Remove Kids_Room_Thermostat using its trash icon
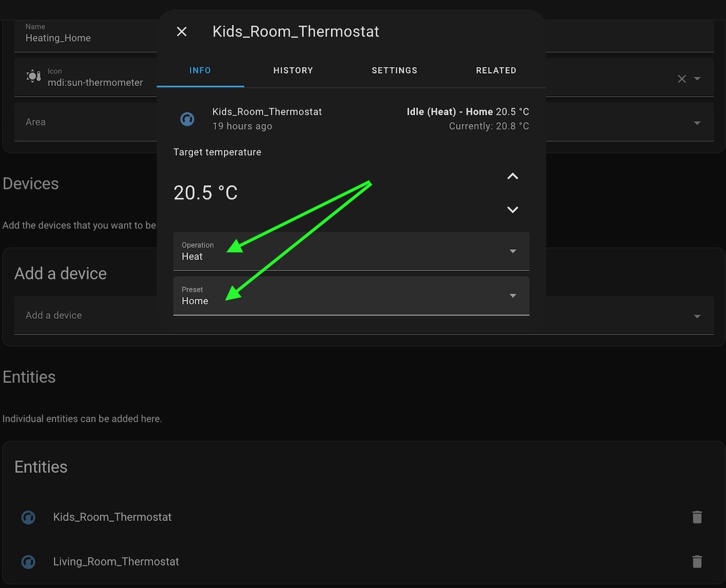 coord(697,517)
